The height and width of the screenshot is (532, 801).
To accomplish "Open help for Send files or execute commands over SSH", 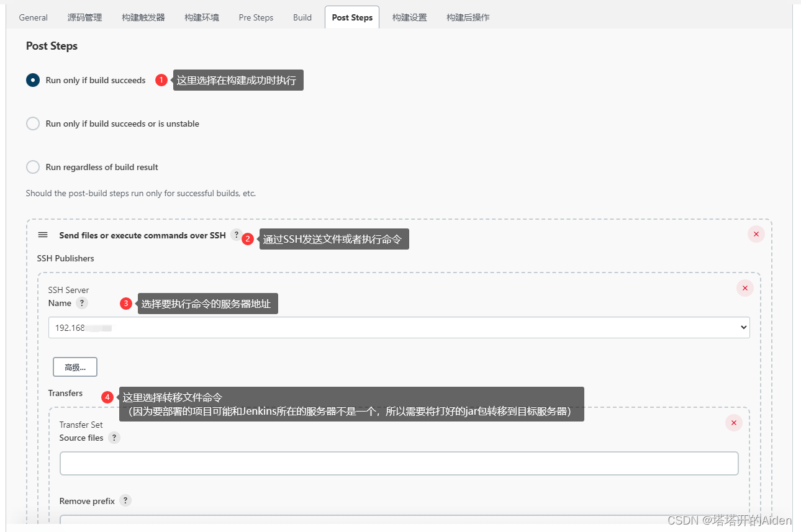I will coord(236,235).
